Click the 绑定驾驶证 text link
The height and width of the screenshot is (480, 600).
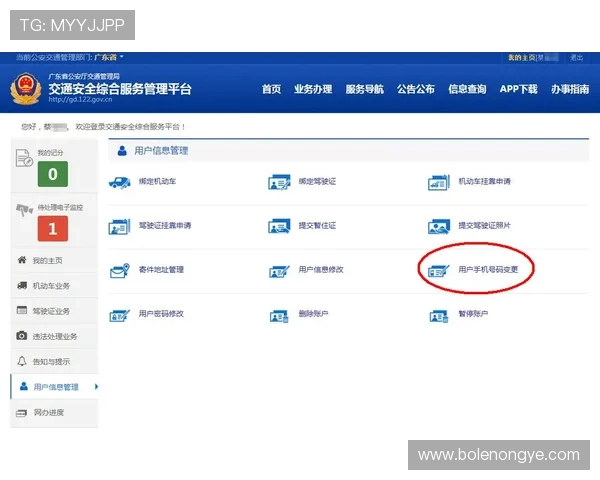317,181
